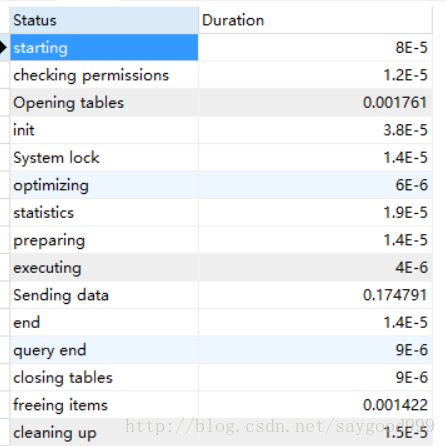Click the 0.001761 duration value

click(x=315, y=103)
